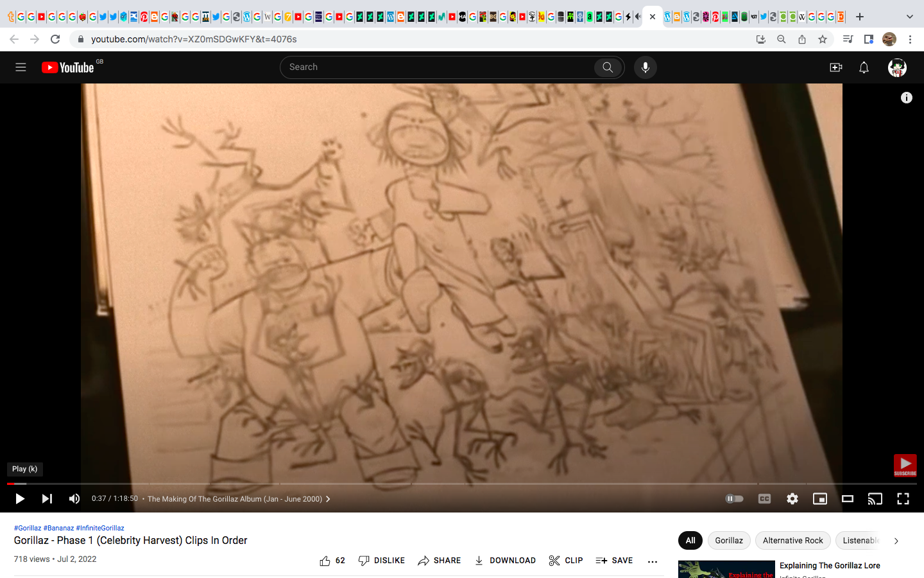
Task: Skip to the next video
Action: tap(47, 499)
